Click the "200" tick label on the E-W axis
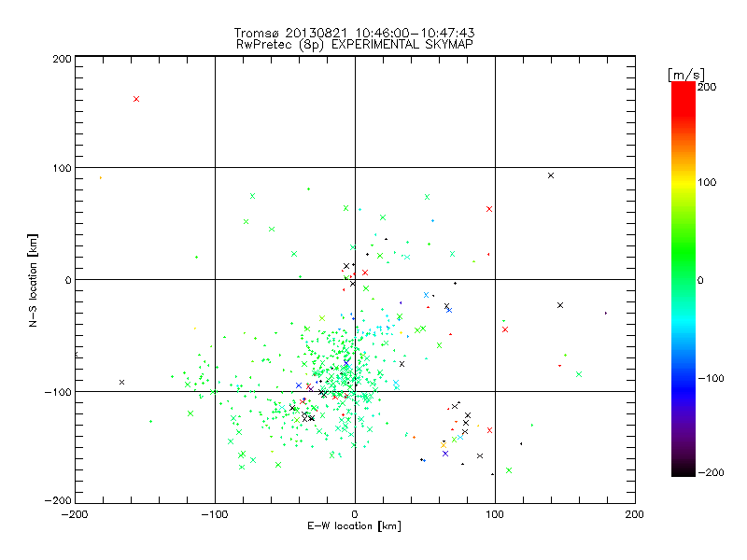Image resolution: width=747 pixels, height=560 pixels. click(x=635, y=514)
